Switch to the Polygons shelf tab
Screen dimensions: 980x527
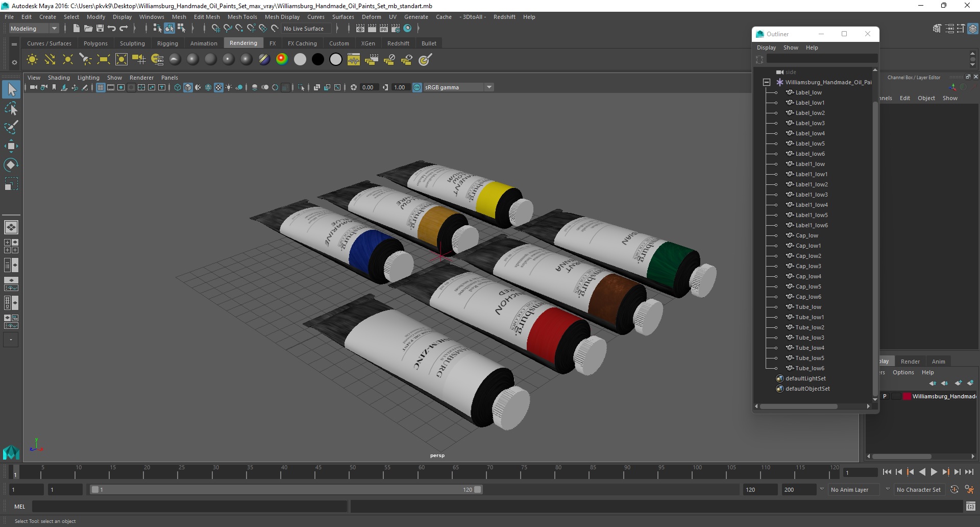[95, 43]
